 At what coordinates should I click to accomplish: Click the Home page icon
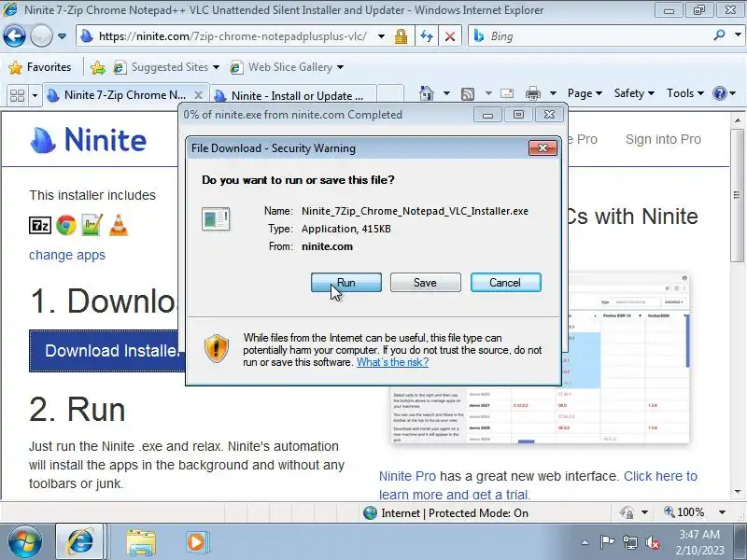[427, 93]
